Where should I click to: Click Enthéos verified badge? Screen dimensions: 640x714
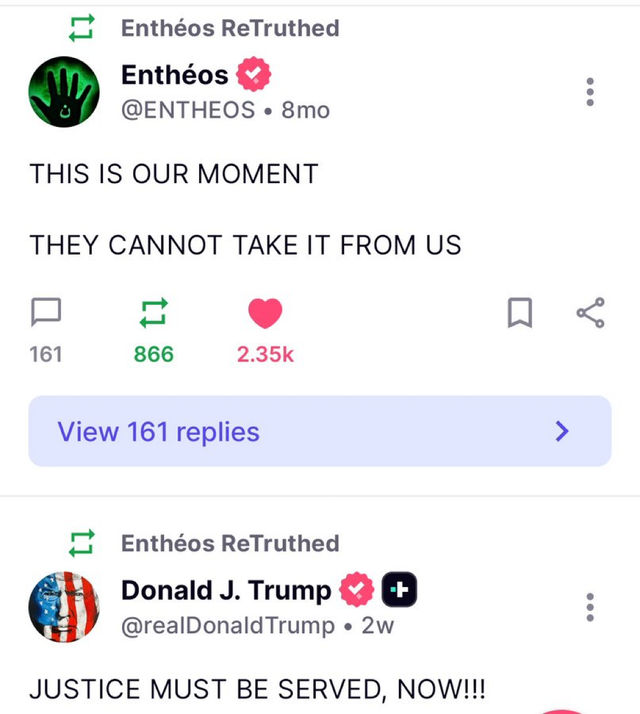pos(253,74)
